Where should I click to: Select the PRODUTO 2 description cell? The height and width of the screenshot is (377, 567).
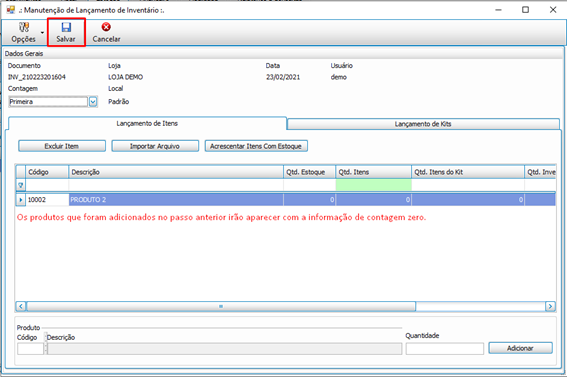176,200
